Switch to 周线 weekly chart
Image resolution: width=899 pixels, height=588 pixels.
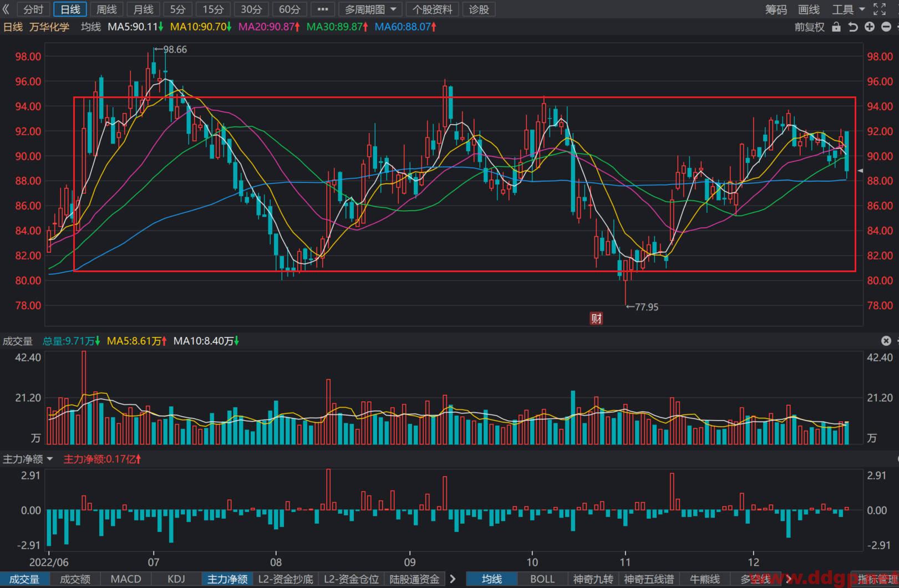106,9
